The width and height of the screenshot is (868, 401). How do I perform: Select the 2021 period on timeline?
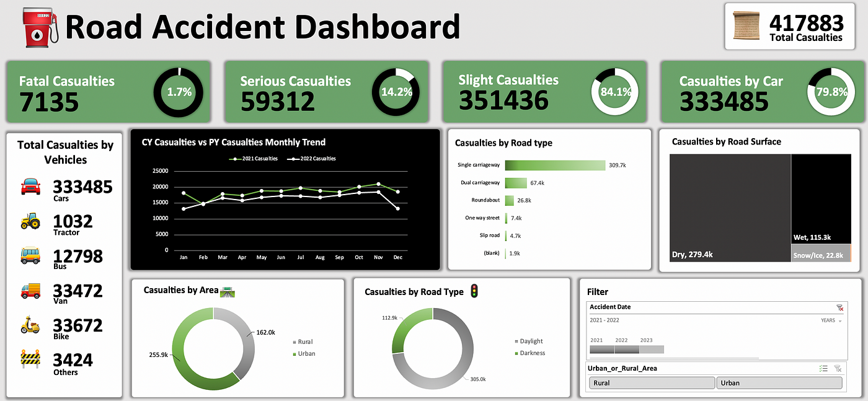point(601,350)
